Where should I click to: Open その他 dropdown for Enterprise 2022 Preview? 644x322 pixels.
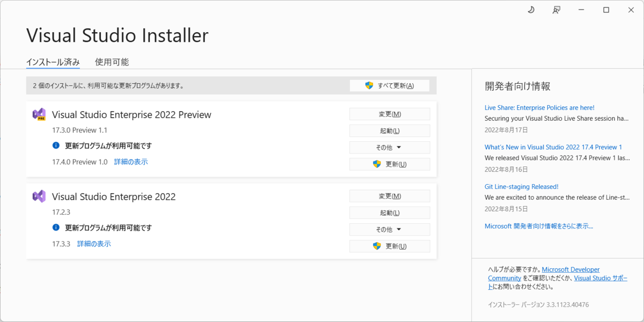(x=390, y=147)
